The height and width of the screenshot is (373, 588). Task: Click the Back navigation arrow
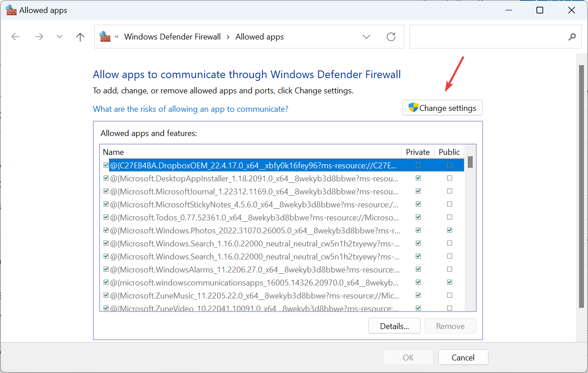[16, 37]
